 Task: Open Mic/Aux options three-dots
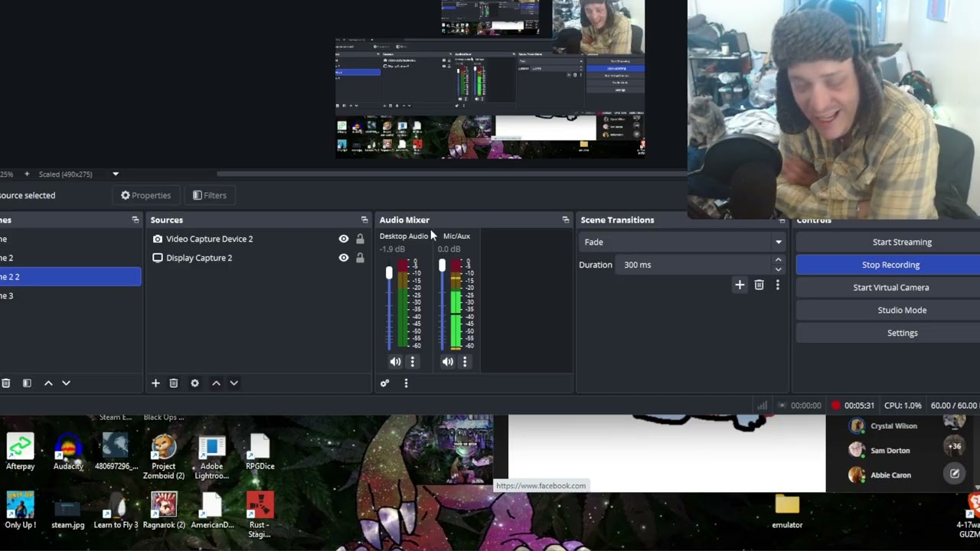coord(465,361)
